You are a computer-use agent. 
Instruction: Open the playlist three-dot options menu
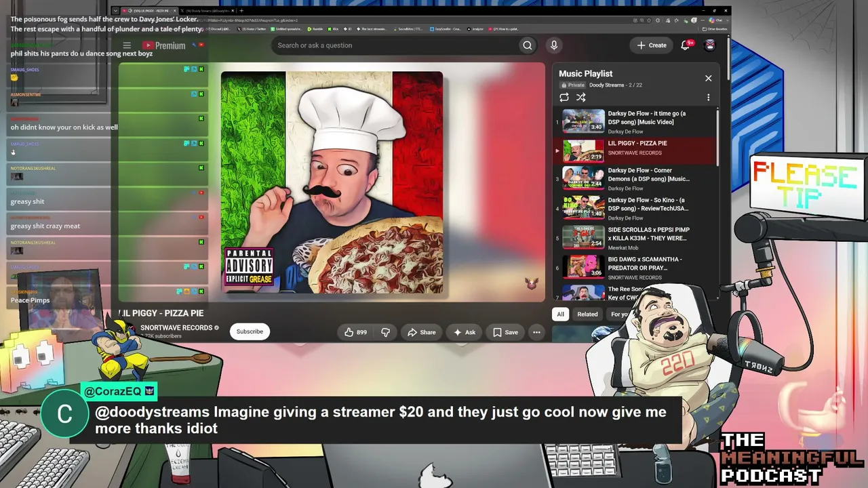click(x=709, y=98)
